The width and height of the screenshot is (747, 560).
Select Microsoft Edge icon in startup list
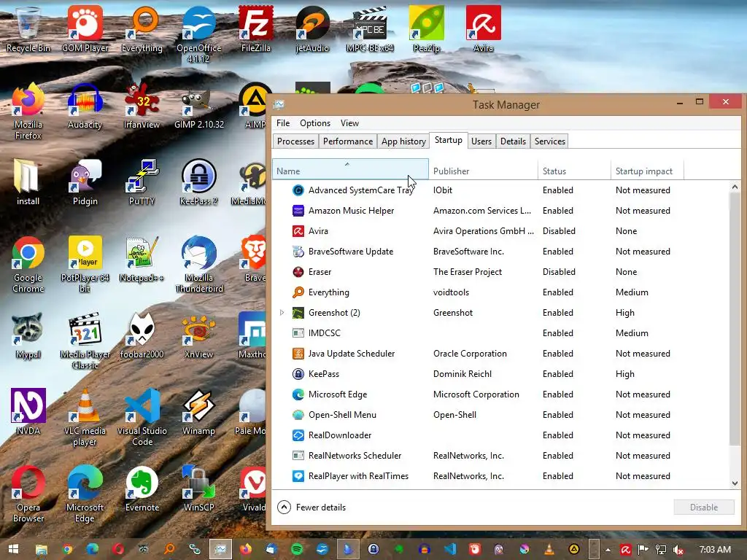pos(298,394)
